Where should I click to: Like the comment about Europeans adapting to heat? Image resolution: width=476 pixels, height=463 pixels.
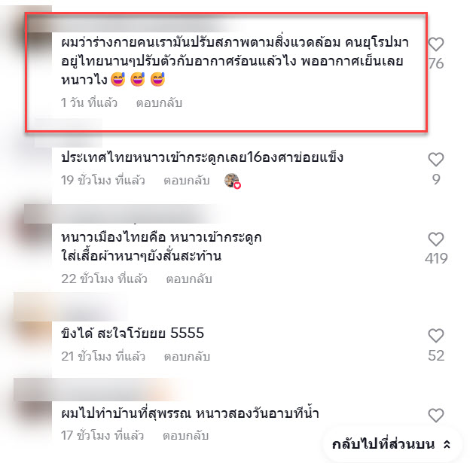point(436,44)
